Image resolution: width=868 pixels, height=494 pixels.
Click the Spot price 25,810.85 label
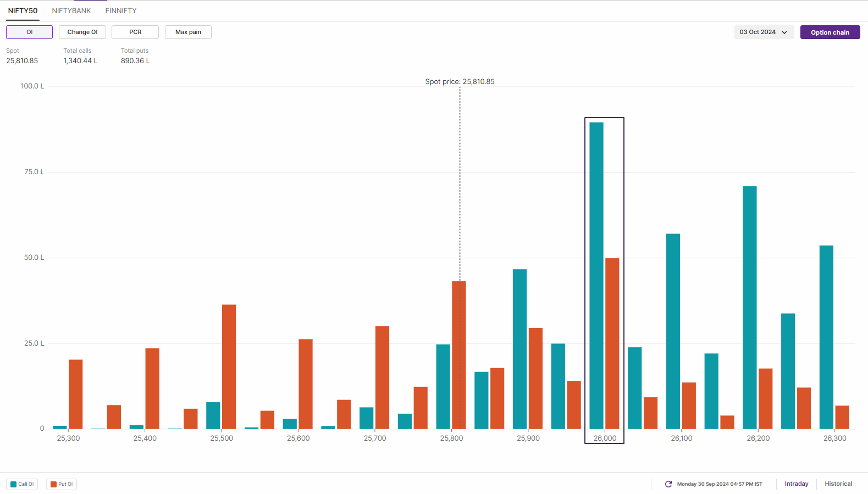[460, 81]
